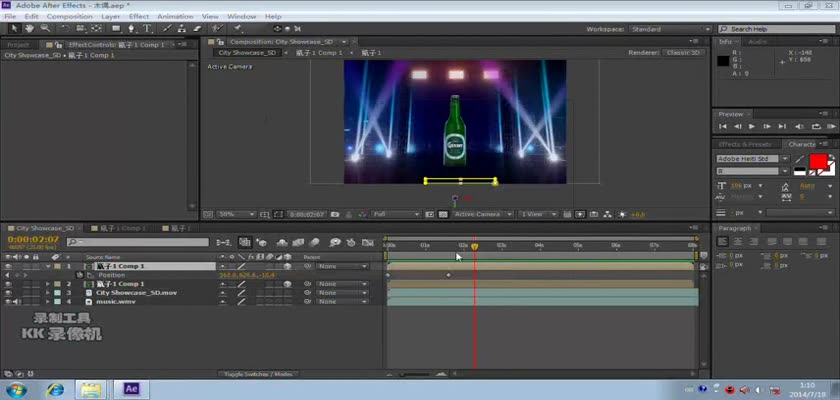The height and width of the screenshot is (400, 840).
Task: Click the red fill color swatch
Action: click(819, 160)
